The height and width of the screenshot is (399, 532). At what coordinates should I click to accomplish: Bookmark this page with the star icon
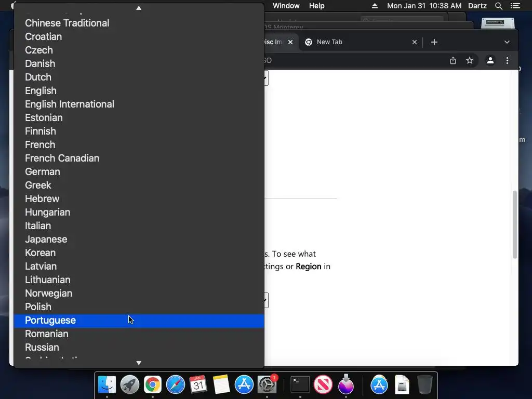[470, 60]
